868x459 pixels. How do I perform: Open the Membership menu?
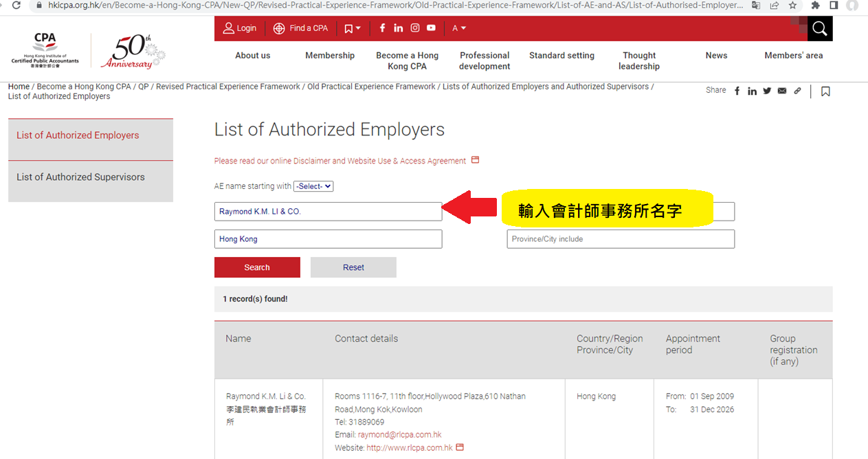tap(330, 56)
